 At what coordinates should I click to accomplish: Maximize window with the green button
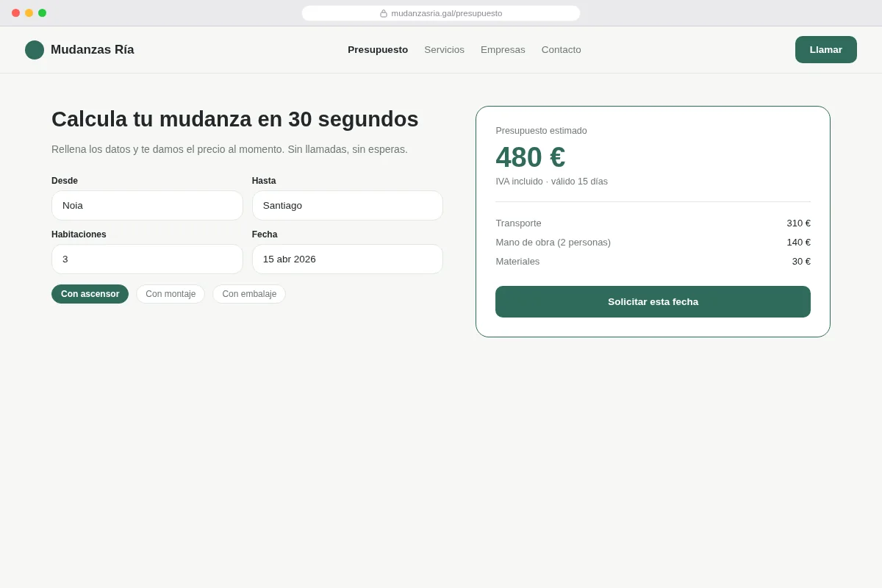tap(42, 13)
